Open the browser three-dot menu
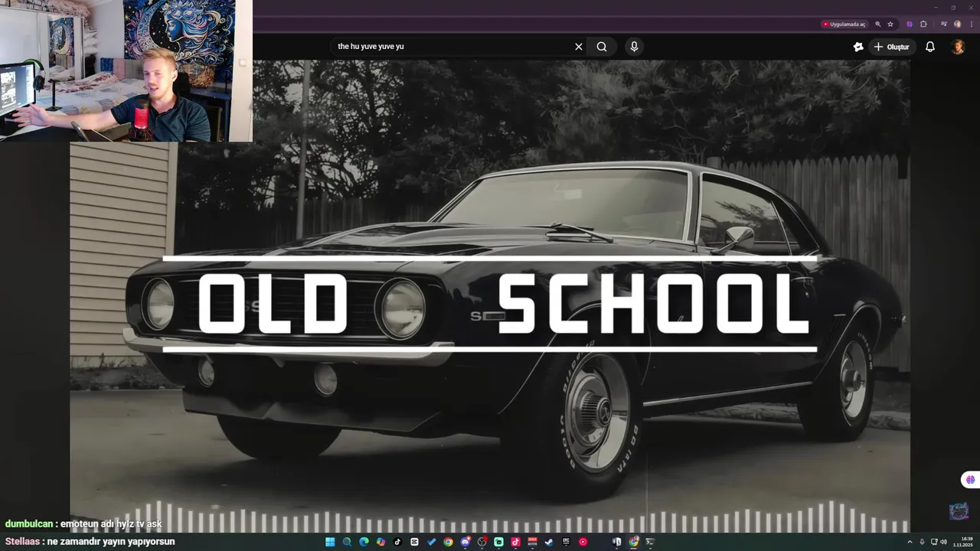Image resolution: width=980 pixels, height=551 pixels. 972,24
